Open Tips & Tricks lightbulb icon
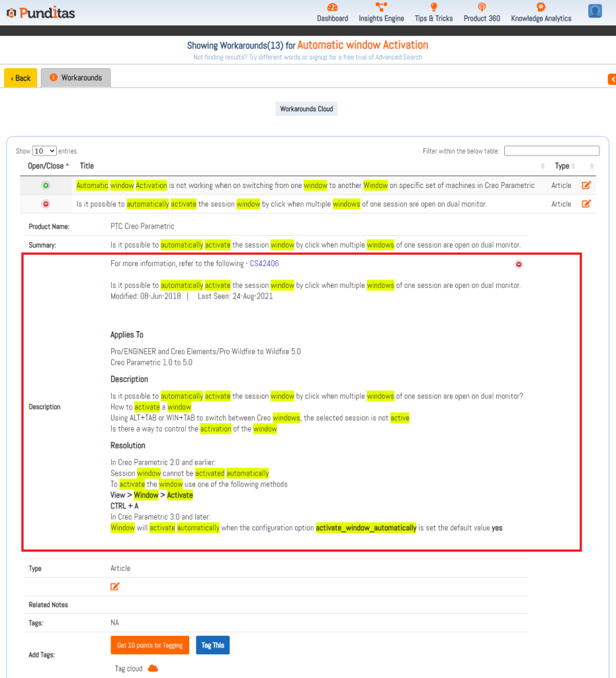This screenshot has width=616, height=678. [434, 7]
